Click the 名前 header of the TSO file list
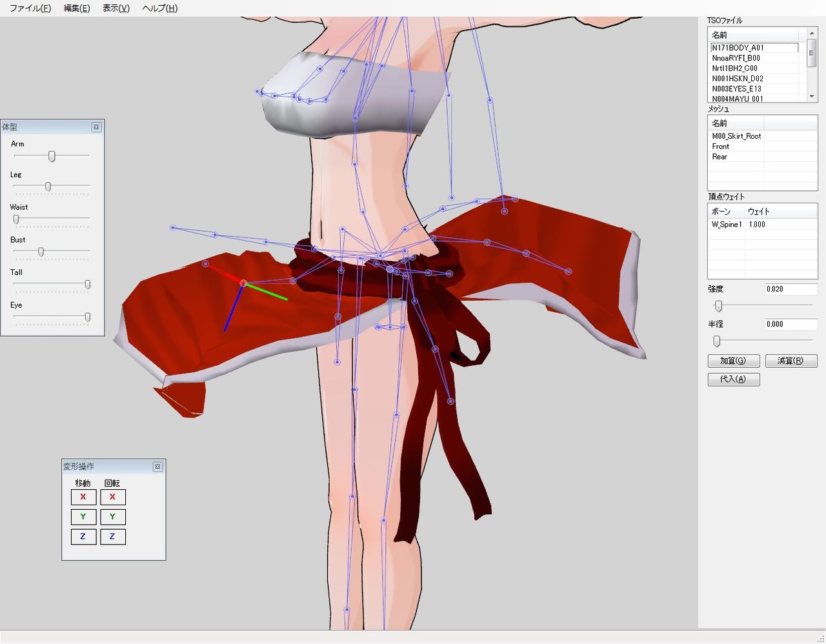The image size is (826, 644). [x=754, y=35]
